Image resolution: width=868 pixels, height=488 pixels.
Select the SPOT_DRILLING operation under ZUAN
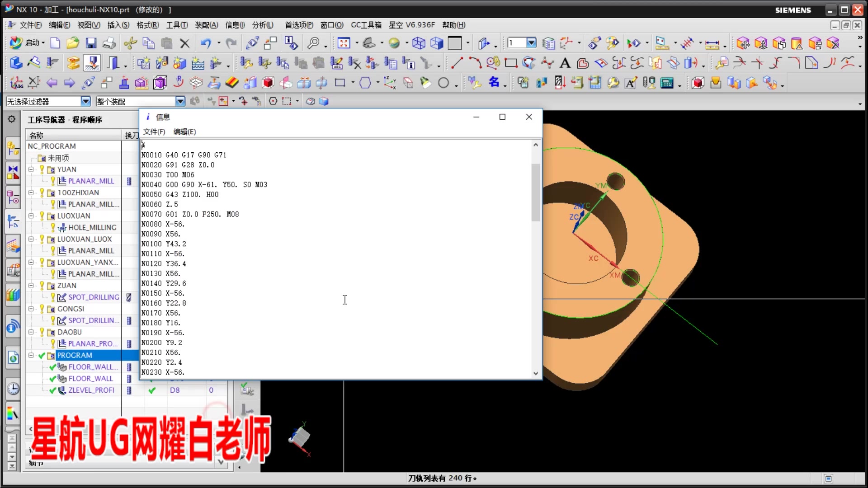click(x=94, y=297)
